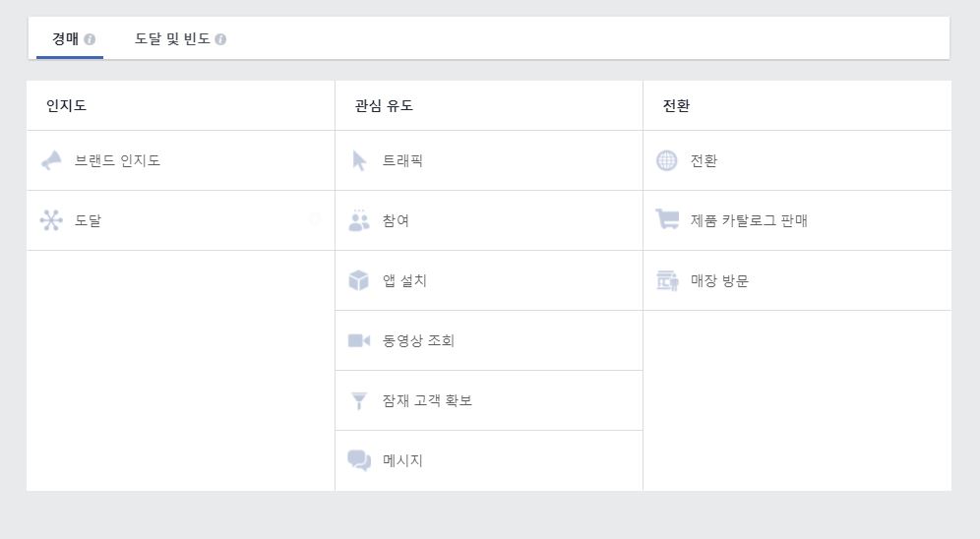The width and height of the screenshot is (980, 539).
Task: Click the chat bubbles icon for 메시지
Action: pyautogui.click(x=359, y=460)
